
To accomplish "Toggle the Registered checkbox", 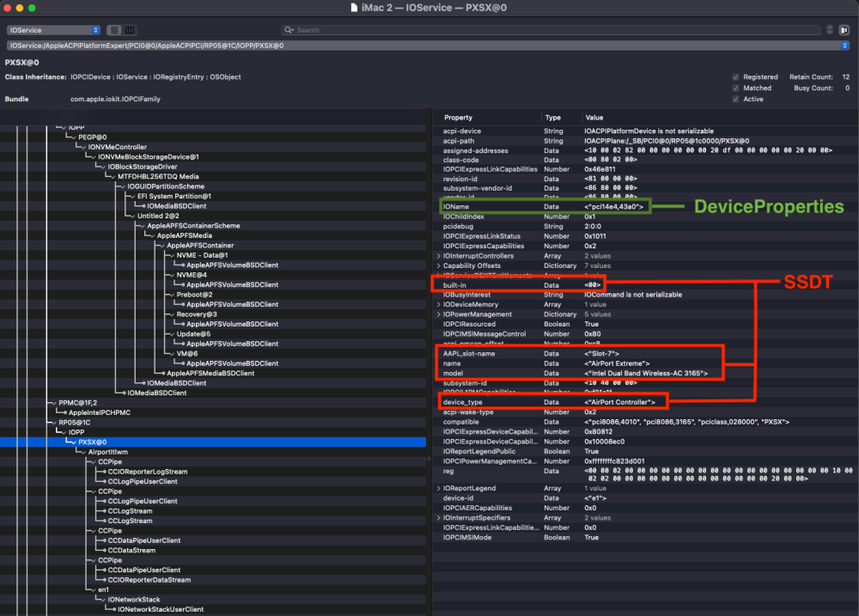I will click(x=736, y=76).
